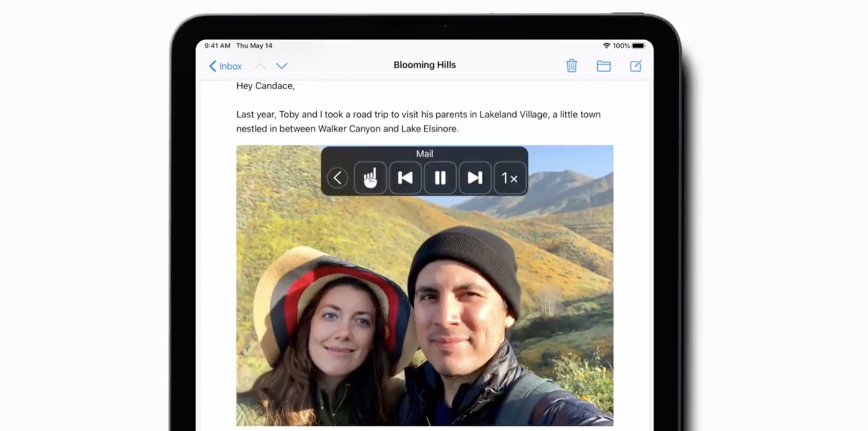
Task: Delete this email with the trash icon
Action: point(572,66)
